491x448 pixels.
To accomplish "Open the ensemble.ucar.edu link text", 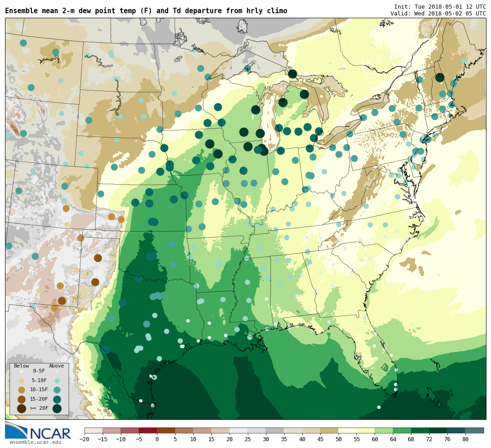I will click(35, 443).
